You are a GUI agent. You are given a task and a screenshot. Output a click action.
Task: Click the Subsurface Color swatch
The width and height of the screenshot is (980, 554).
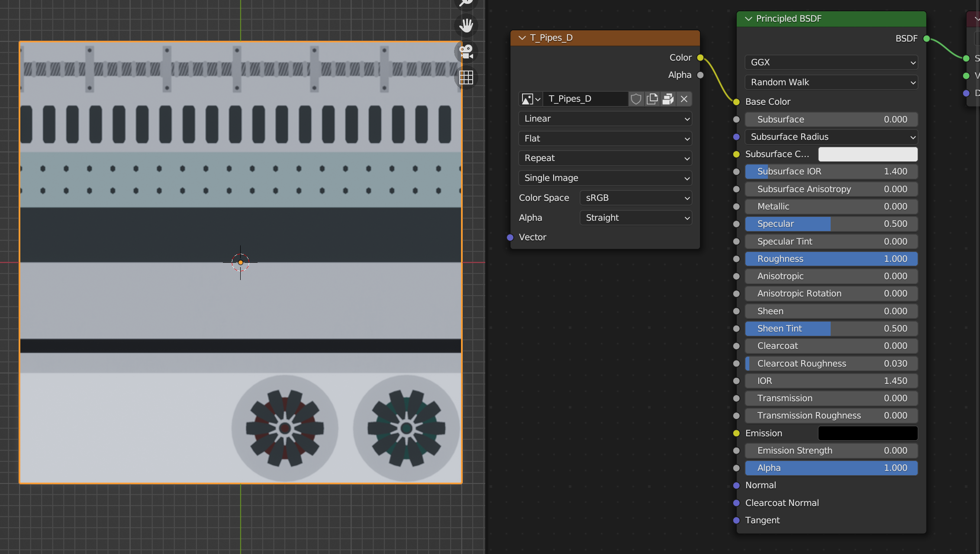point(867,154)
